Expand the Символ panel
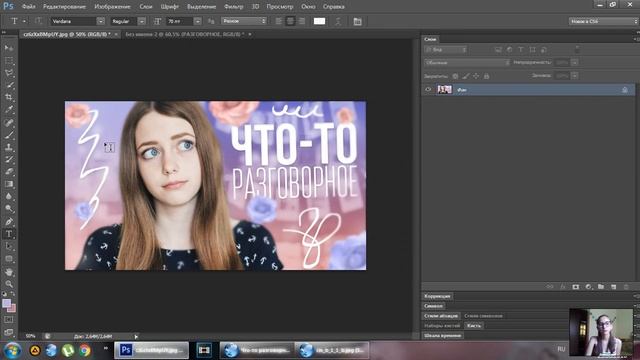The image size is (640, 360). [x=433, y=306]
